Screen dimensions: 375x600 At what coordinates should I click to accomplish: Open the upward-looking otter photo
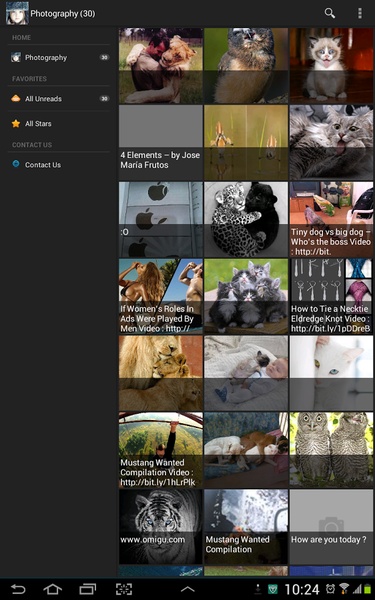pos(246,65)
